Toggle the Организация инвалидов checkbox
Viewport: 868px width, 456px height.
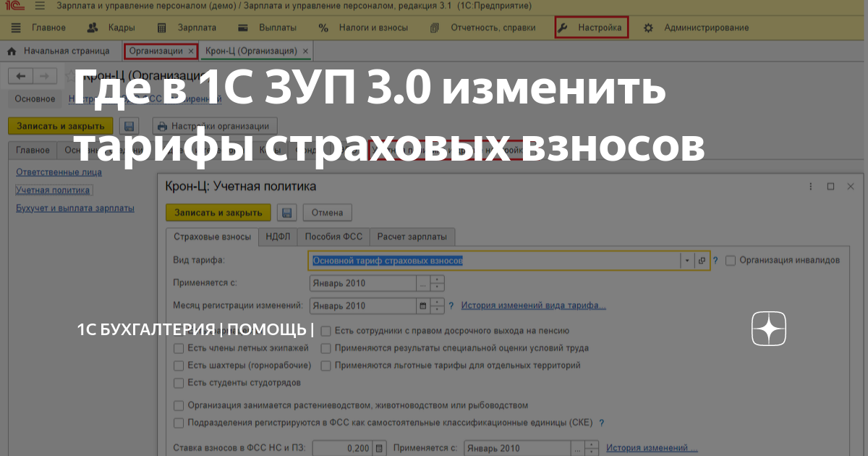(731, 261)
